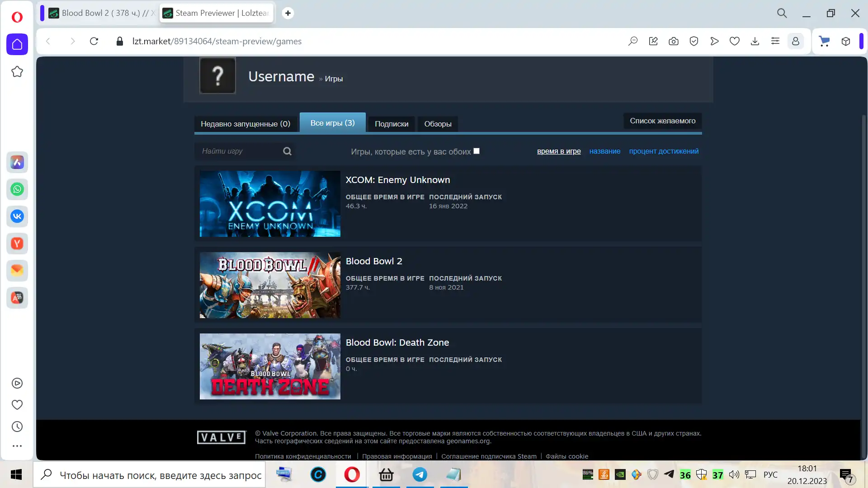Open bookmarks star in sidebar

[x=17, y=71]
